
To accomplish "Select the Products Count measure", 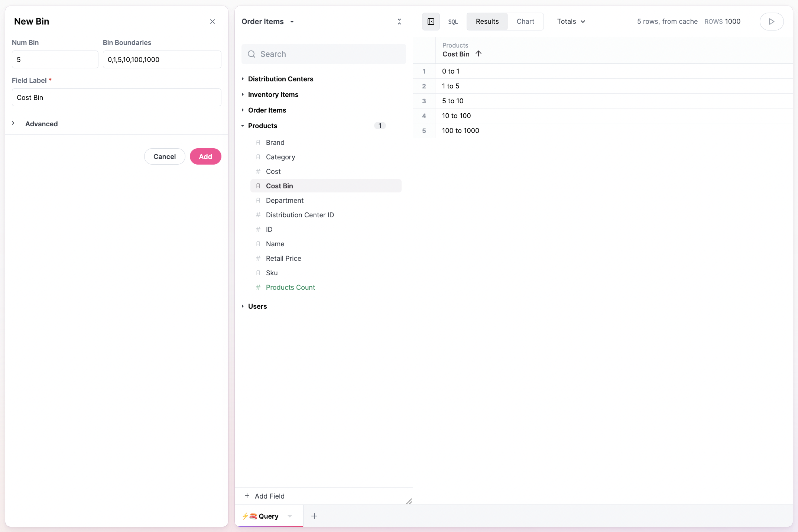I will [x=290, y=287].
